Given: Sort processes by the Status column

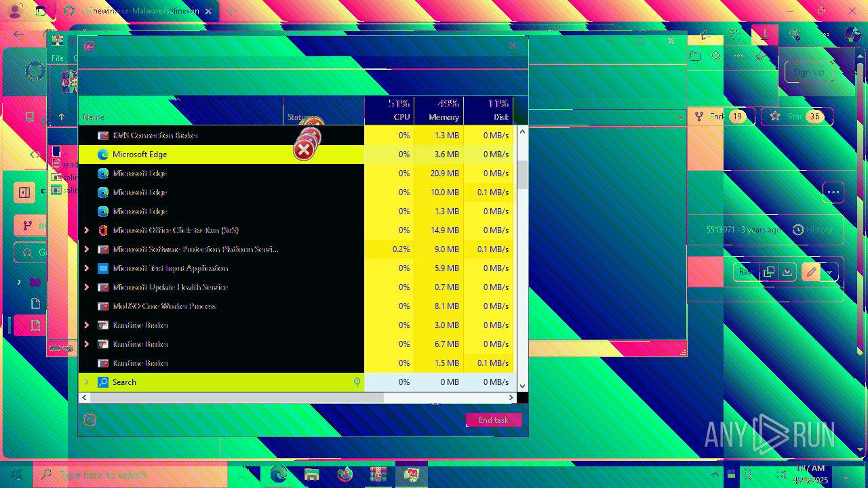Looking at the screenshot, I should (x=323, y=110).
